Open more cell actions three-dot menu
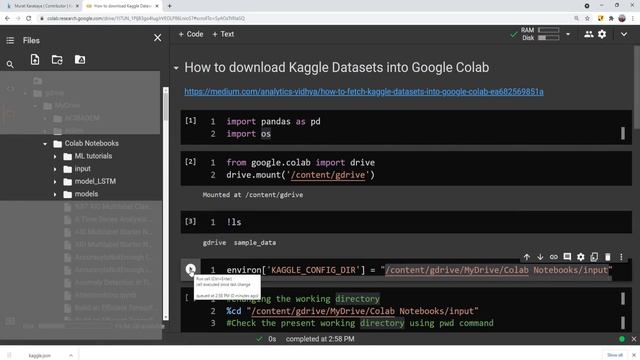This screenshot has height=360, width=640. click(x=621, y=257)
